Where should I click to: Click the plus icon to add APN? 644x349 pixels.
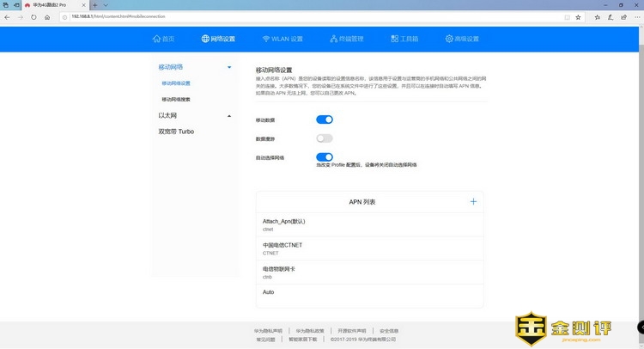472,201
